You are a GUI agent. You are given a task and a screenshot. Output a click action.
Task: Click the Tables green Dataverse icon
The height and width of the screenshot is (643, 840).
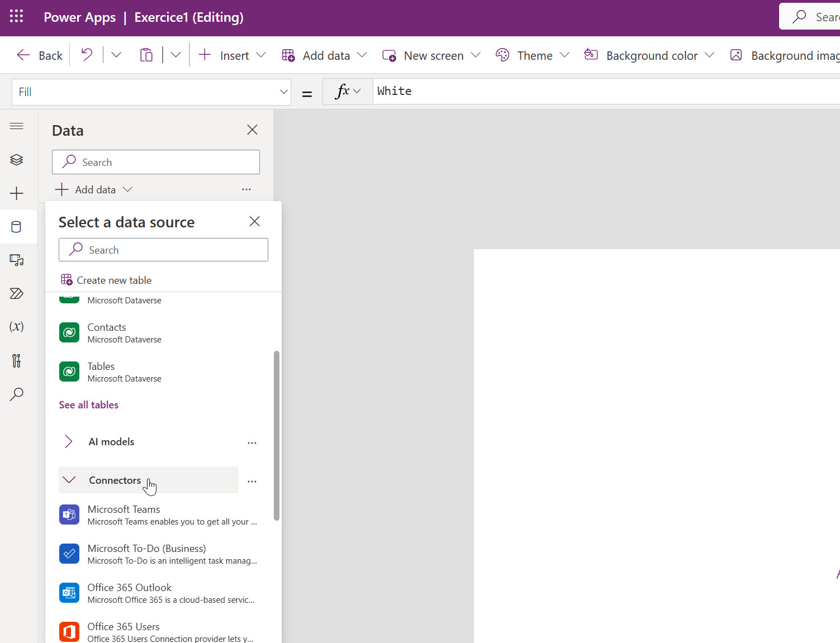click(69, 371)
